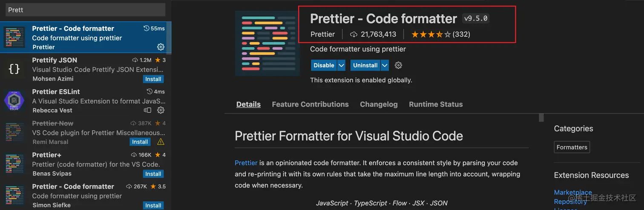Click the sync-ignored icon on Prettier ESLint

click(147, 110)
